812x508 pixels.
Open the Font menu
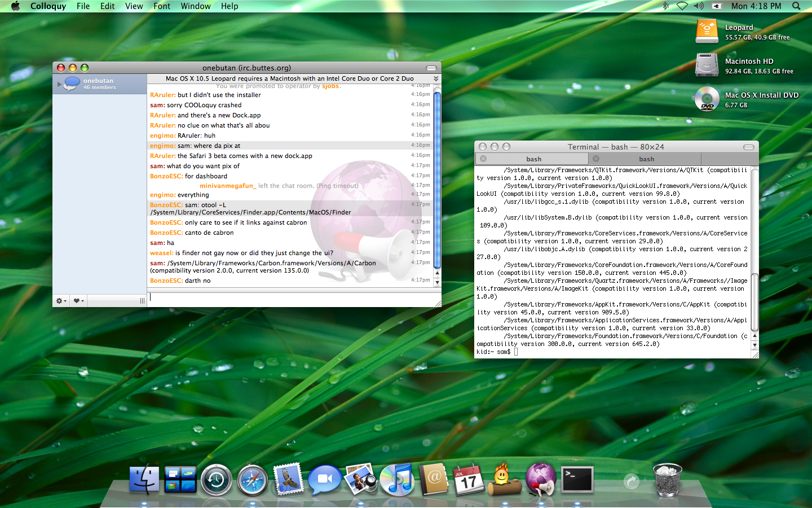click(162, 6)
